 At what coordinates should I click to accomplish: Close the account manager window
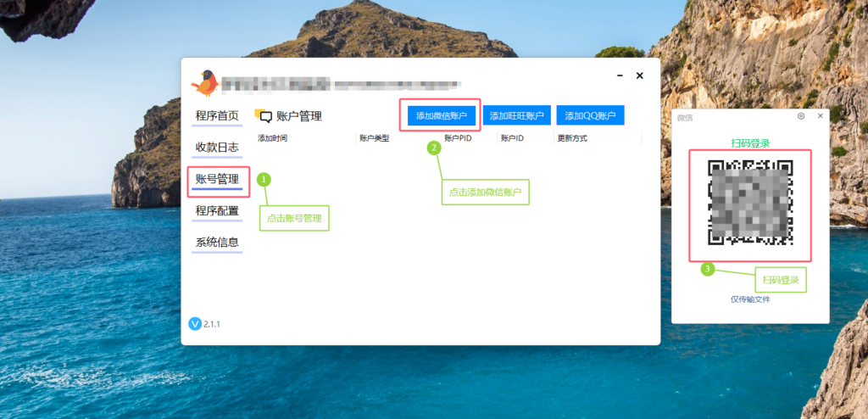coord(639,75)
